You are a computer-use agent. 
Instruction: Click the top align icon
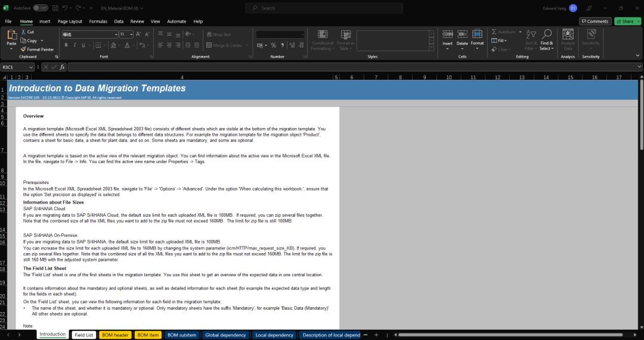[160, 35]
